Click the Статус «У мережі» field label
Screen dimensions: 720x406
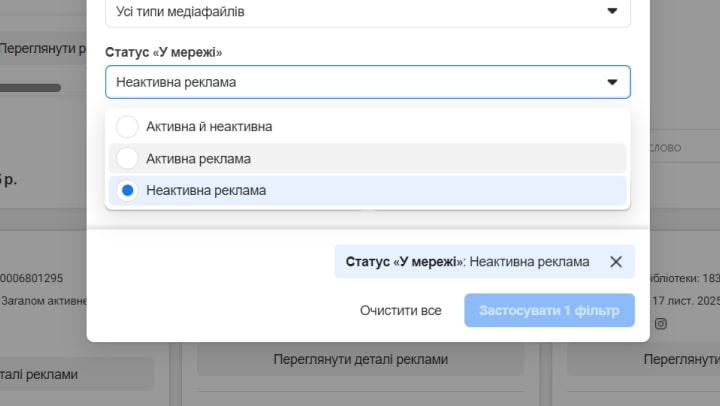click(163, 52)
